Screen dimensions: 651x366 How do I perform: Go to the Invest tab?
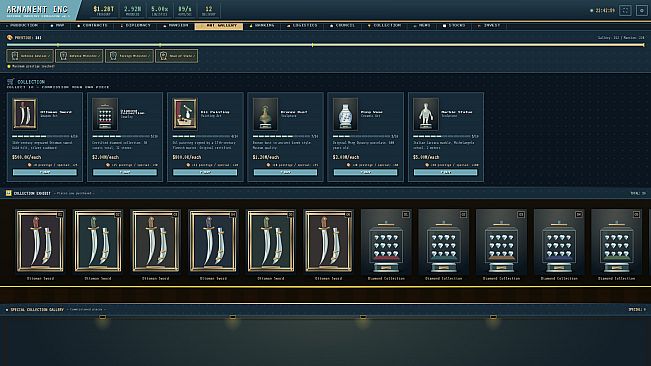click(x=489, y=26)
